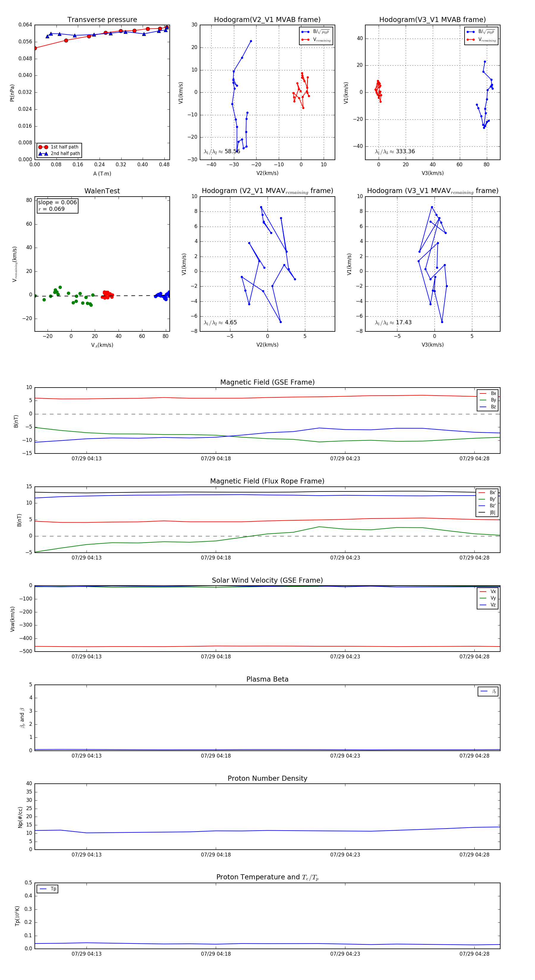Image resolution: width=535 pixels, height=980 pixels.
Task: Click '2nd half path' legend entry
Action: tap(59, 154)
